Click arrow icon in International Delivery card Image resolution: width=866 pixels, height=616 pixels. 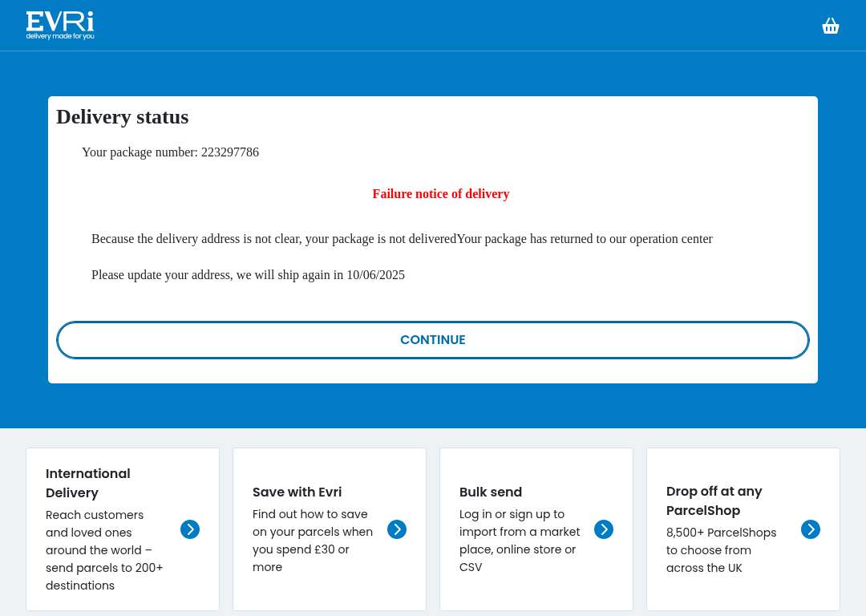(x=189, y=529)
